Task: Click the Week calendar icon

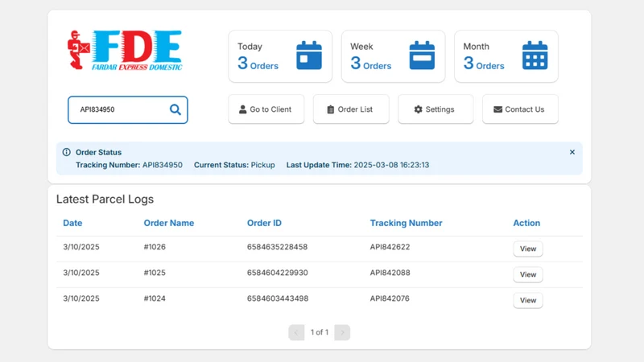Action: tap(422, 56)
